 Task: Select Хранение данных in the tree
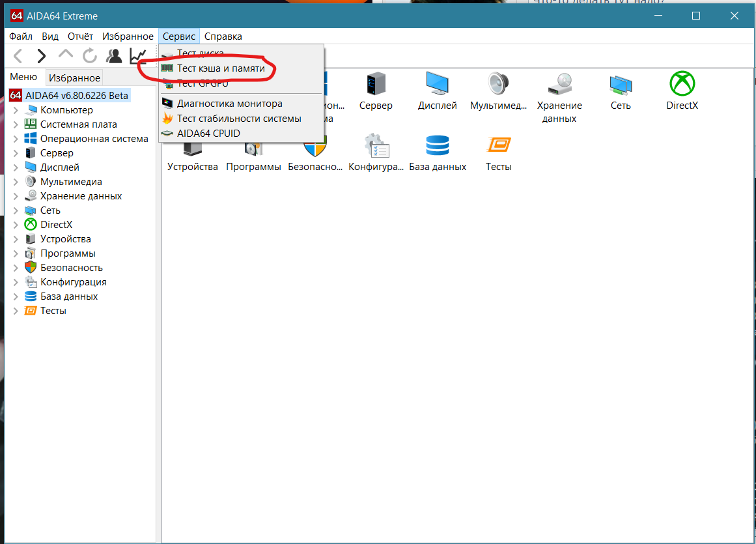tap(81, 196)
